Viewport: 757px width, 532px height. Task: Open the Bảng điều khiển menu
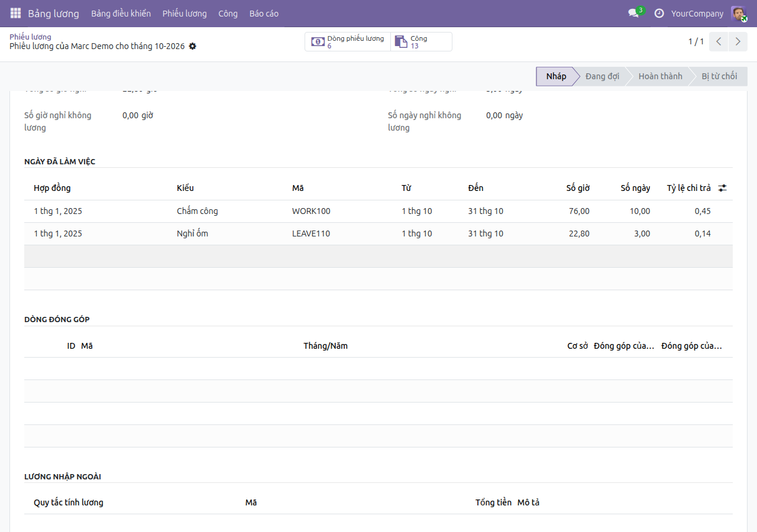point(121,13)
